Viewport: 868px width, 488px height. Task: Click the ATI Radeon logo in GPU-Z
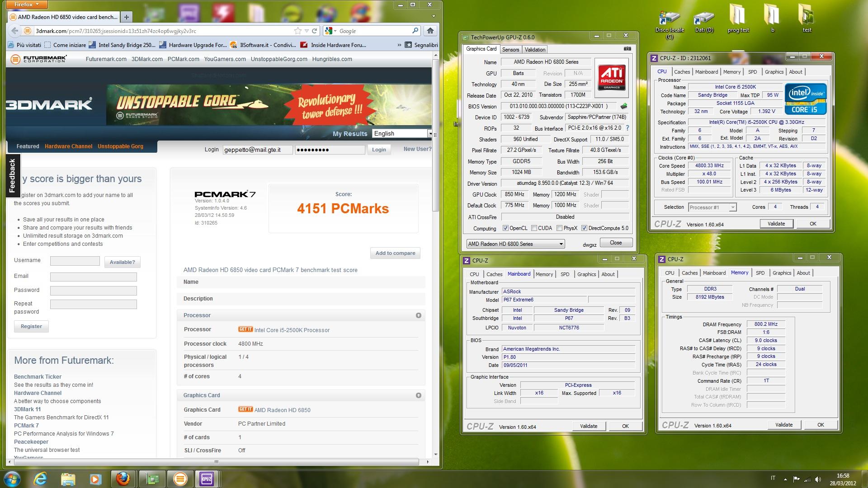coord(611,77)
